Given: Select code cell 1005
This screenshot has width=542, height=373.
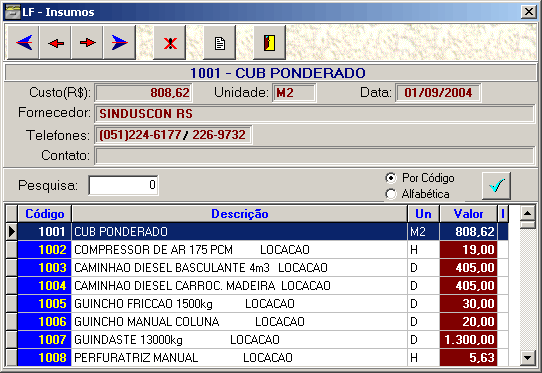Looking at the screenshot, I should (x=44, y=304).
